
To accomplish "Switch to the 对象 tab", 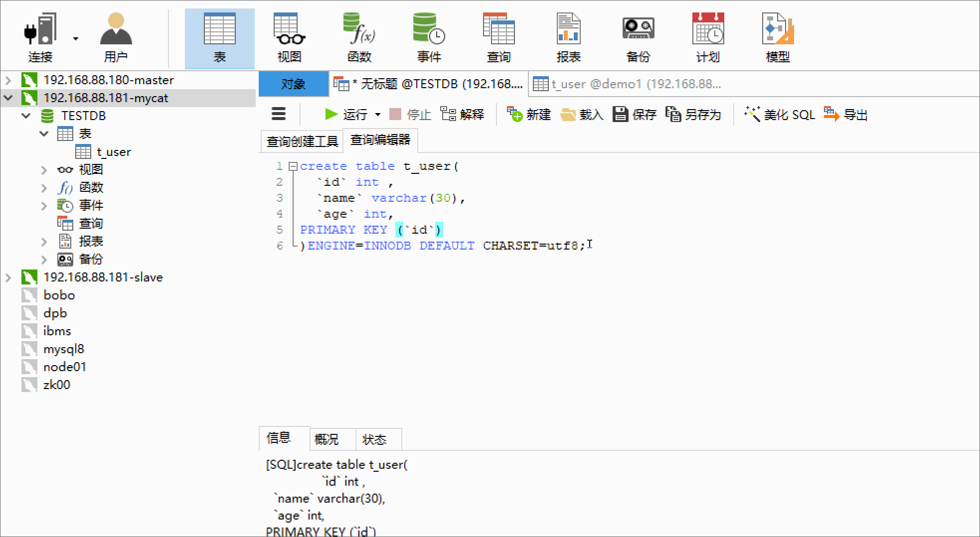I will (294, 84).
